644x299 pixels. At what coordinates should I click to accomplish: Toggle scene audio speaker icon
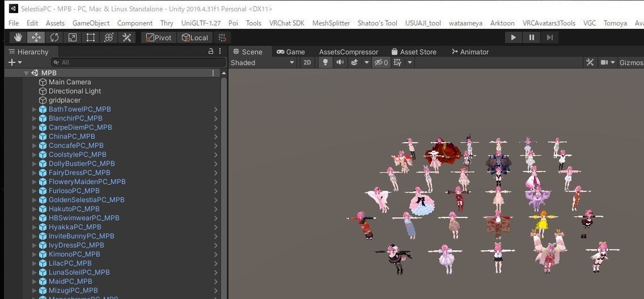340,62
